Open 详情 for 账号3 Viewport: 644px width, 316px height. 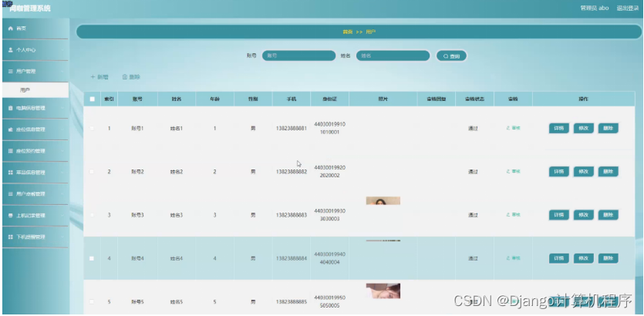[x=559, y=214]
